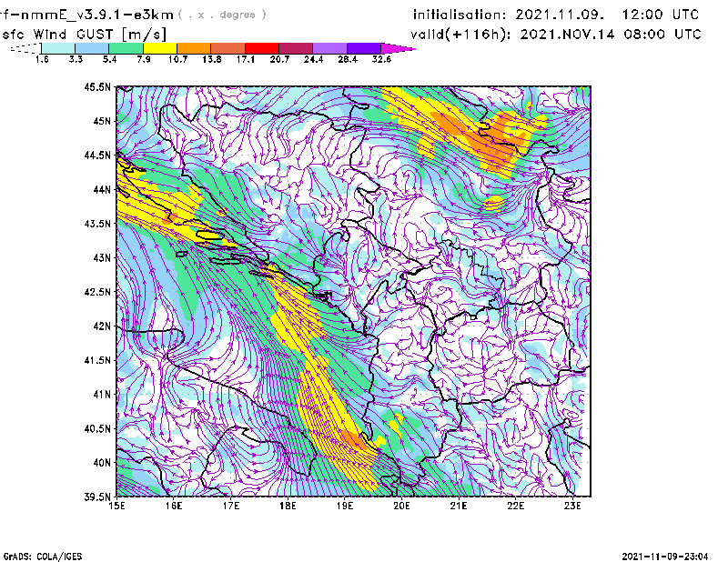Click the '08:00 UTC' valid time
Viewport: 728px width, 562px height.
[x=662, y=35]
